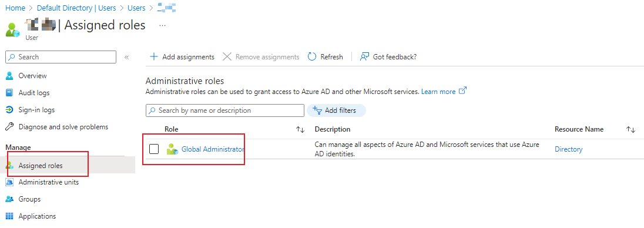Screen dimensions: 644x228
Task: Sort by Resource Name column arrows
Action: pyautogui.click(x=630, y=129)
